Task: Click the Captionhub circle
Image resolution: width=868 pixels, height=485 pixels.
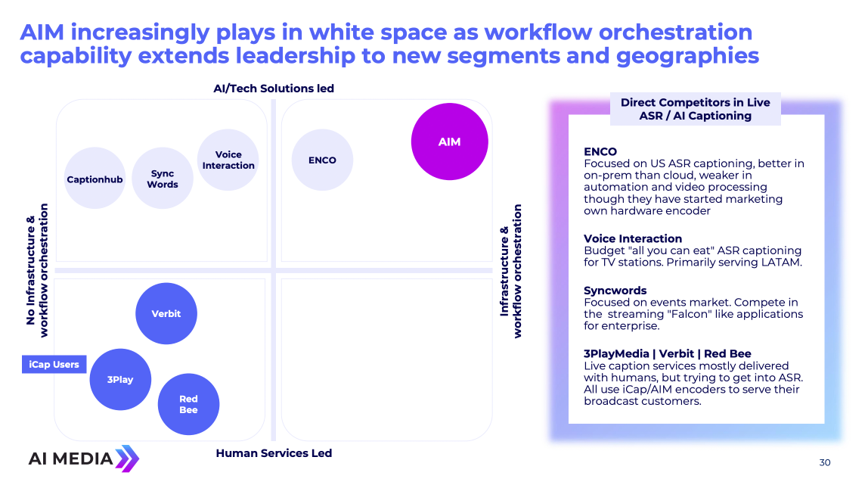Action: point(95,179)
